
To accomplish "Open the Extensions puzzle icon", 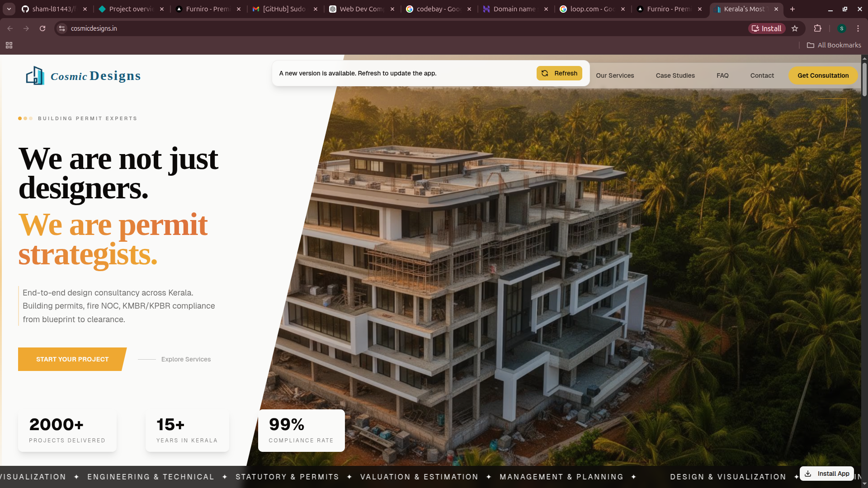I will pos(817,28).
